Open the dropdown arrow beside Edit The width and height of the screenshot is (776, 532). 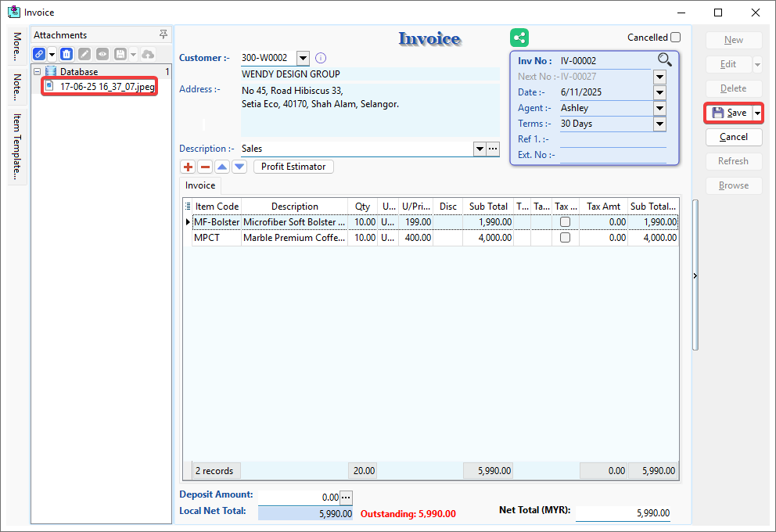757,64
